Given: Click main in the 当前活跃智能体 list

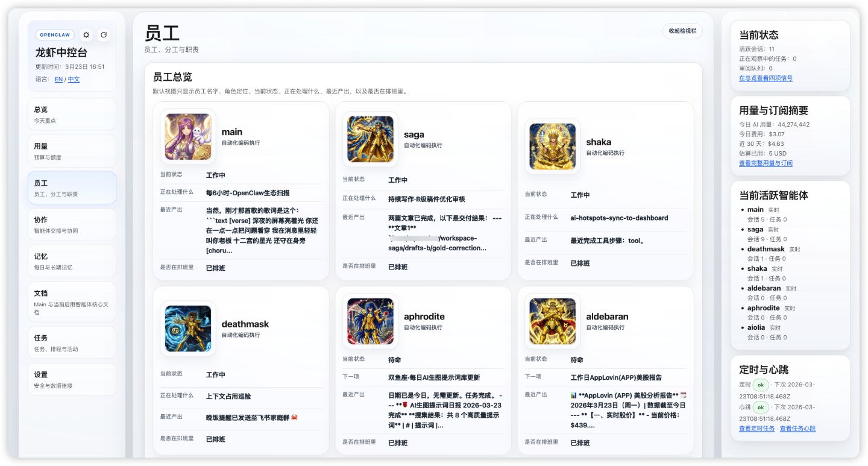Looking at the screenshot, I should pos(755,210).
